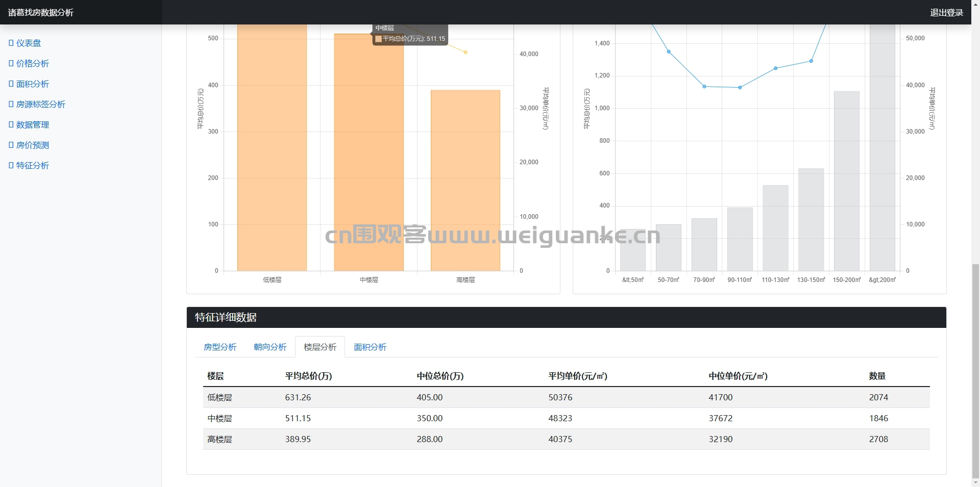
Task: Click the 低楼层 orange bar in chart
Action: click(272, 148)
